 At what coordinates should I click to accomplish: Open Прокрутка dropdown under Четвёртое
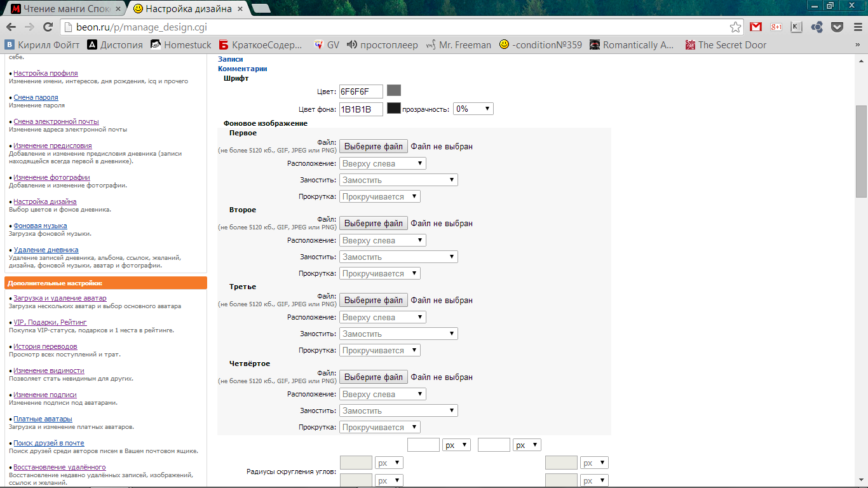(380, 427)
